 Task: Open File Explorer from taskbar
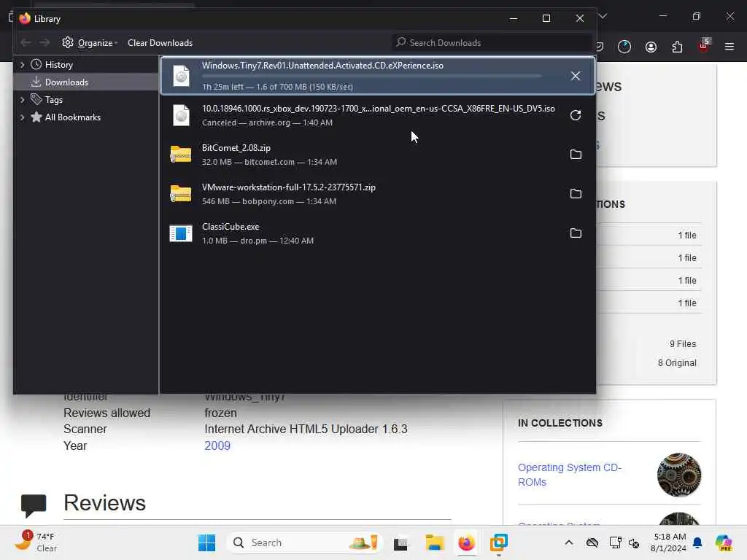[x=435, y=542]
